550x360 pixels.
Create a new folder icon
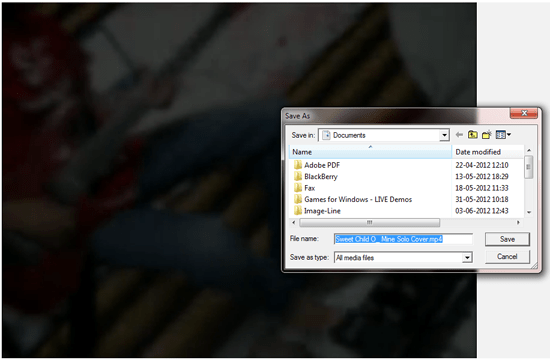pyautogui.click(x=487, y=135)
